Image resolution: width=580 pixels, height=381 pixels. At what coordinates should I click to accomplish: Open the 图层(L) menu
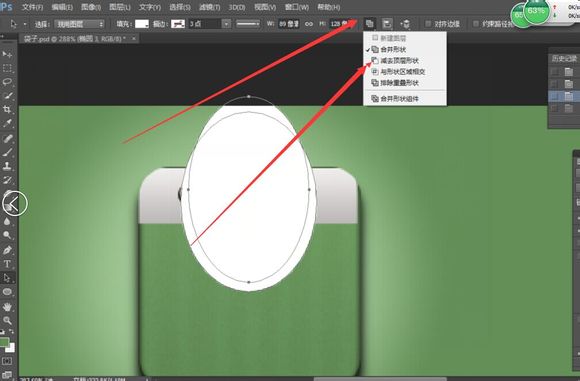pyautogui.click(x=120, y=7)
